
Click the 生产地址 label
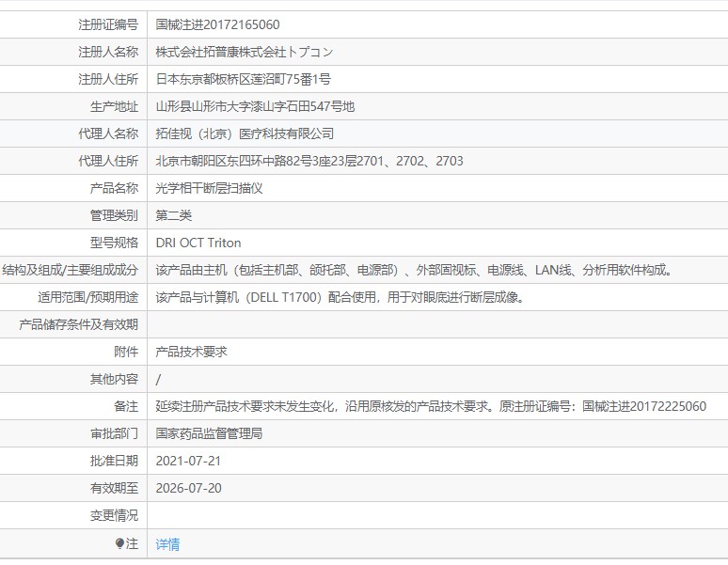click(114, 106)
